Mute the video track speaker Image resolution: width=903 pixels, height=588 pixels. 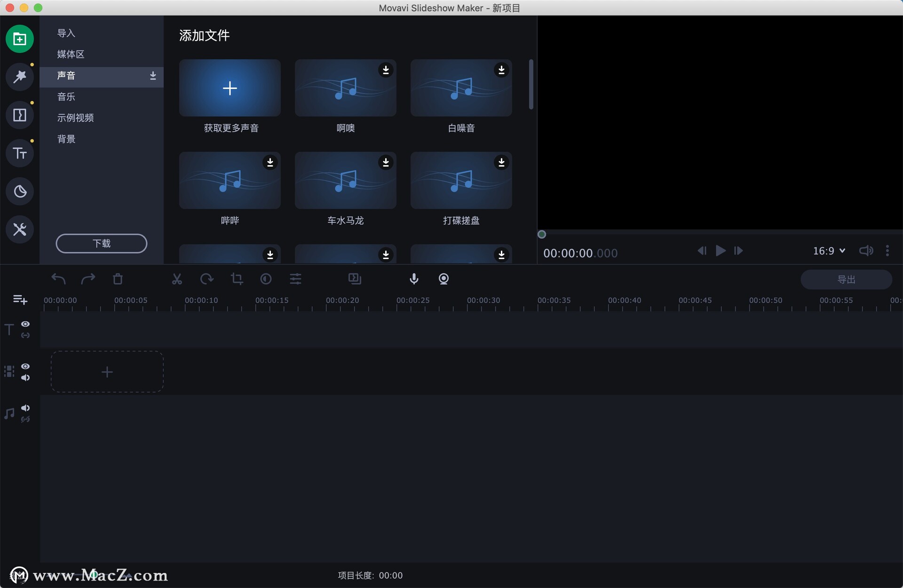(x=25, y=378)
